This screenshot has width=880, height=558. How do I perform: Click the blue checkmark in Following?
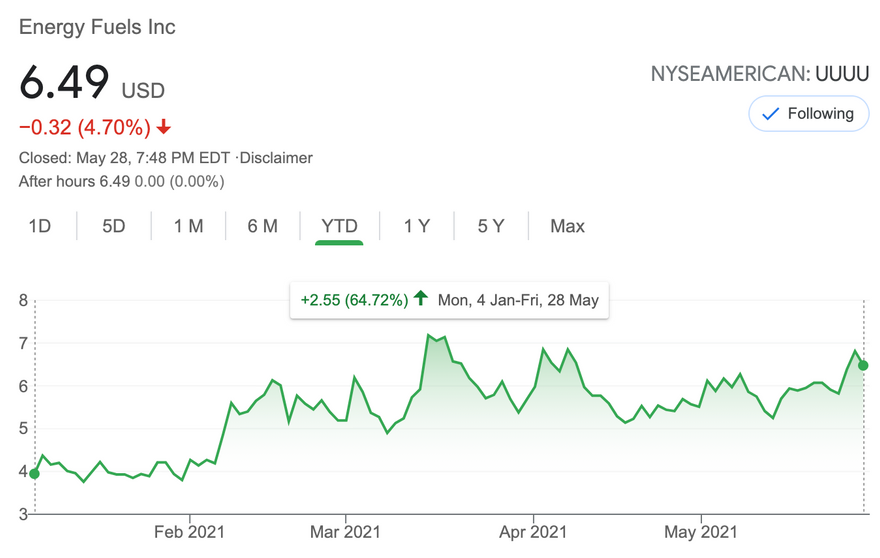(770, 114)
